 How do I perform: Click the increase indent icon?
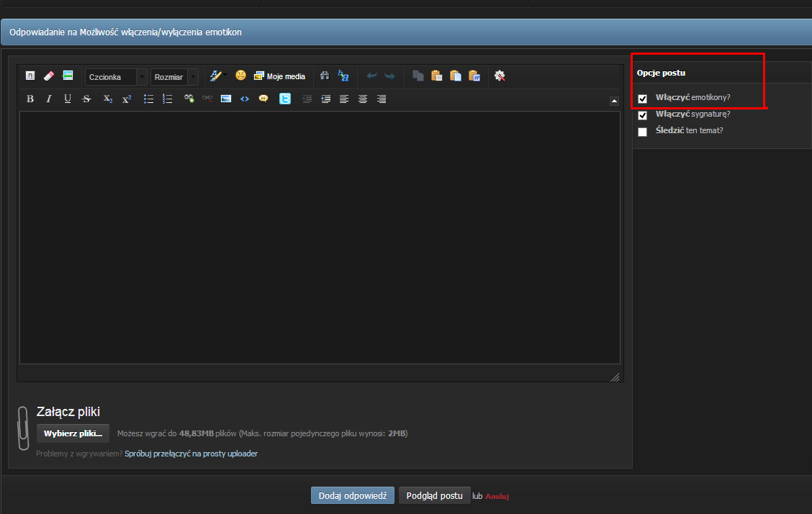(325, 99)
